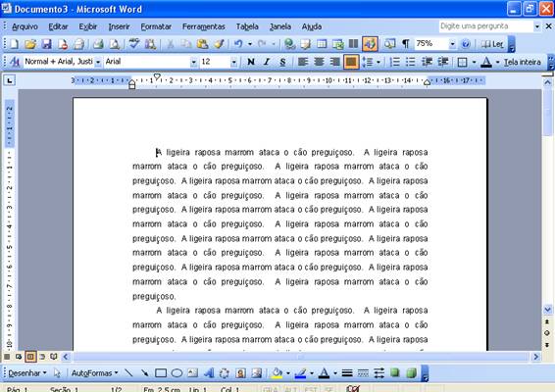This screenshot has width=555, height=392.
Task: Click the Ler reading layout button
Action: tap(492, 44)
